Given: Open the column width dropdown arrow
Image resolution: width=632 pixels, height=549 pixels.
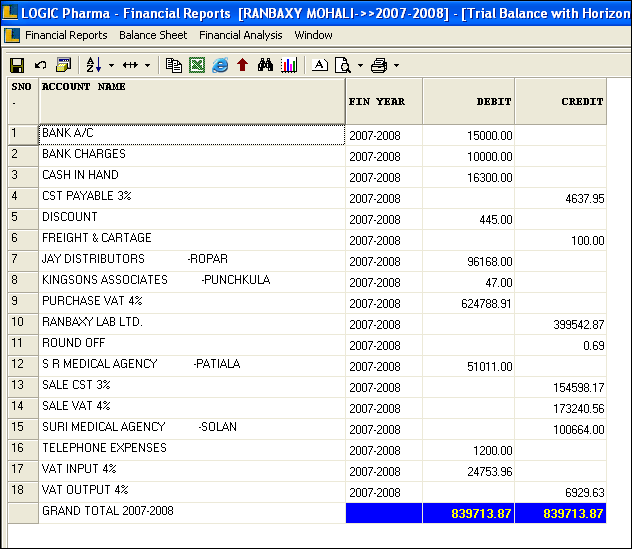Looking at the screenshot, I should tap(148, 65).
